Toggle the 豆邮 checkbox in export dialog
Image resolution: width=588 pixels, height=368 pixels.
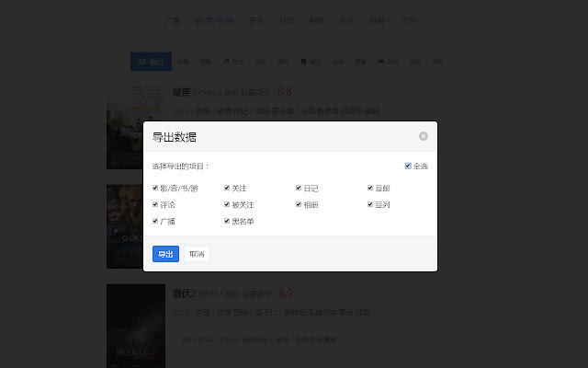(x=370, y=188)
